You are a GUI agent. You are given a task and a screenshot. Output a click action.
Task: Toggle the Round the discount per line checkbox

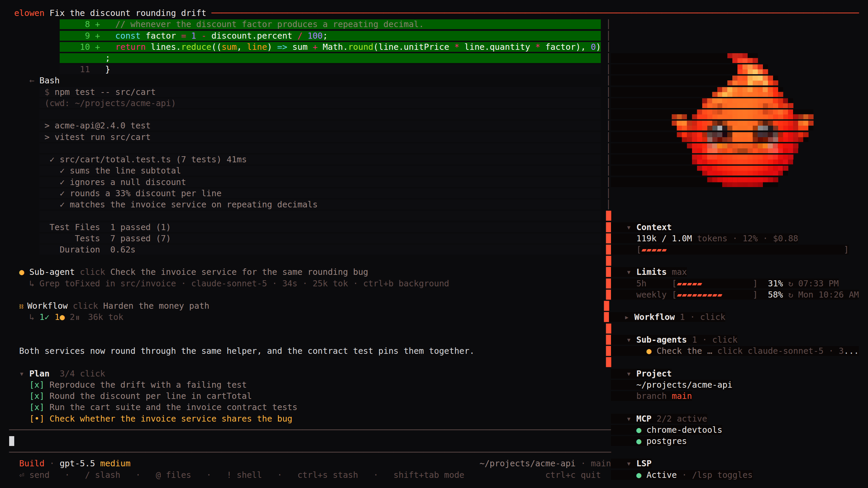click(37, 396)
